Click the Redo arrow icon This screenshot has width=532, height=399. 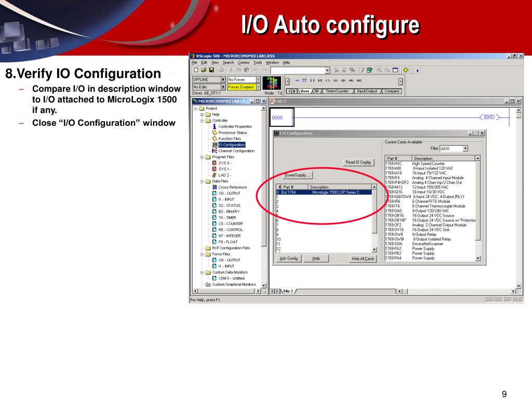click(x=264, y=70)
